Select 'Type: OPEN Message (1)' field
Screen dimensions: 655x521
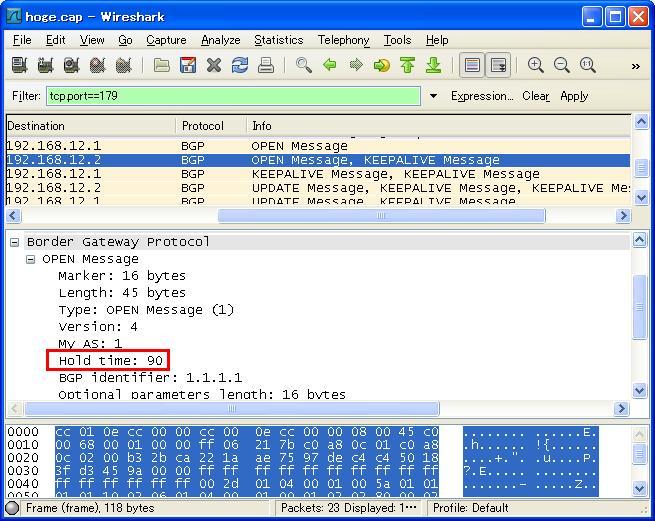coord(146,310)
